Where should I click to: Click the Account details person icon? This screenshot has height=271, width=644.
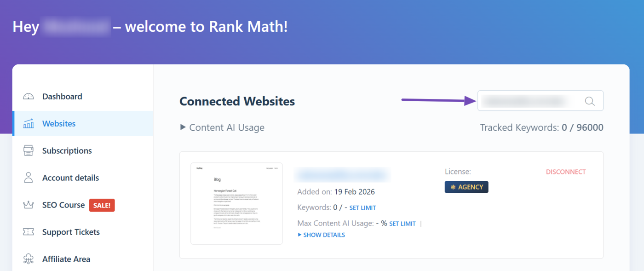pyautogui.click(x=29, y=178)
